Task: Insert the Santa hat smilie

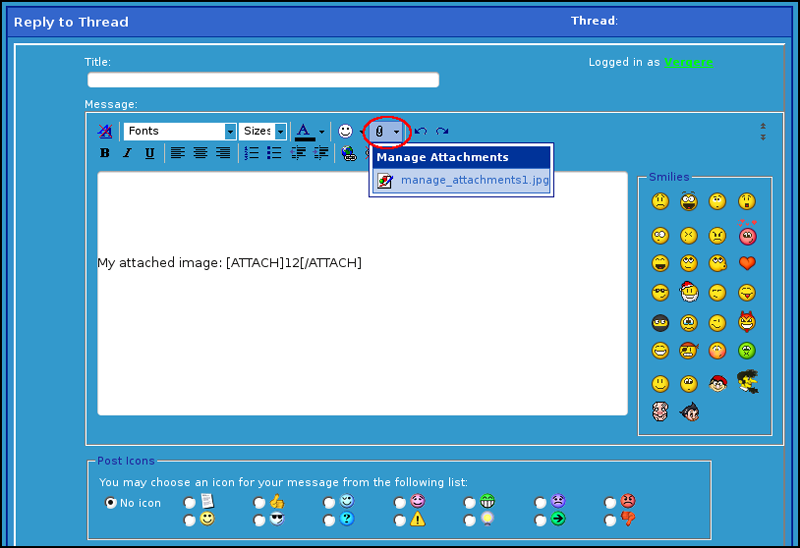Action: (x=689, y=291)
